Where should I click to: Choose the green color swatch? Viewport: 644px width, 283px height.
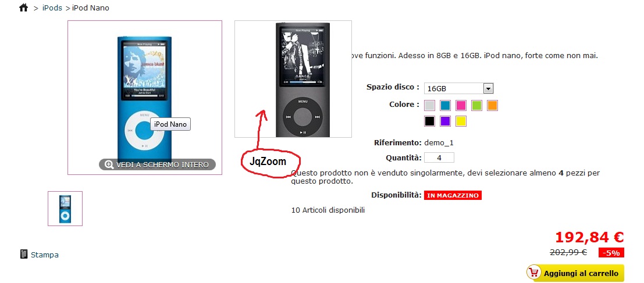(x=476, y=105)
